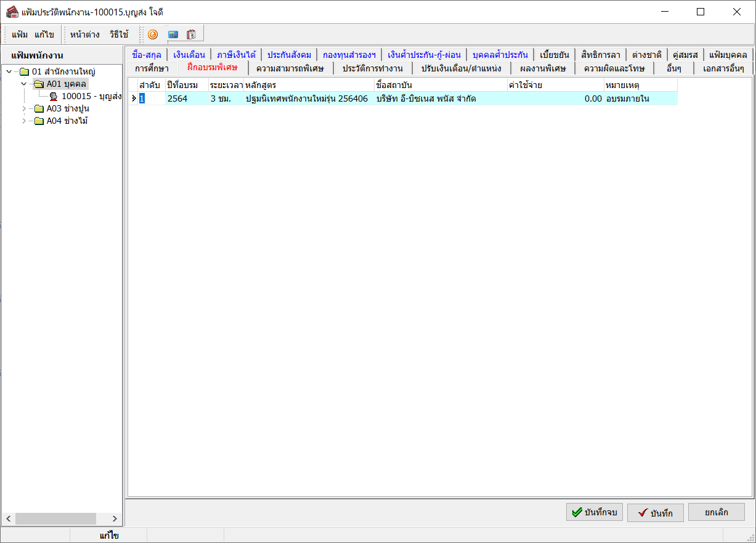The image size is (756, 543).
Task: Click the 01 สำนักงานใหญ่ folder icon
Action: pyautogui.click(x=25, y=71)
